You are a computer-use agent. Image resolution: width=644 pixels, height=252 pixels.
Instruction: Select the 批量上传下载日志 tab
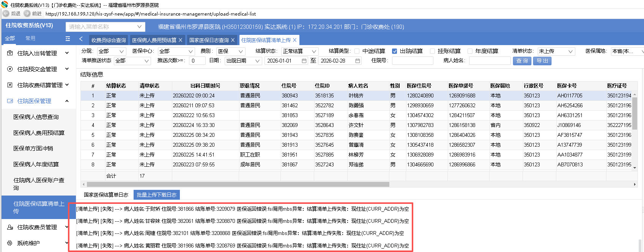click(157, 195)
